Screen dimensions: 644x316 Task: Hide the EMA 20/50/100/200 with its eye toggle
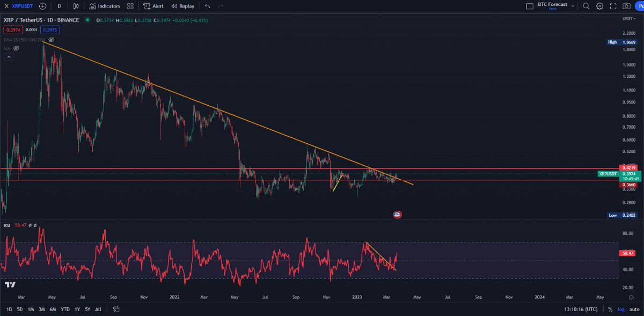tap(50, 40)
